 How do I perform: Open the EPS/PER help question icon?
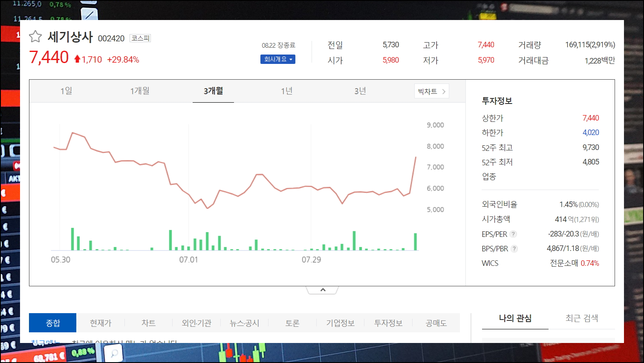[x=513, y=234]
